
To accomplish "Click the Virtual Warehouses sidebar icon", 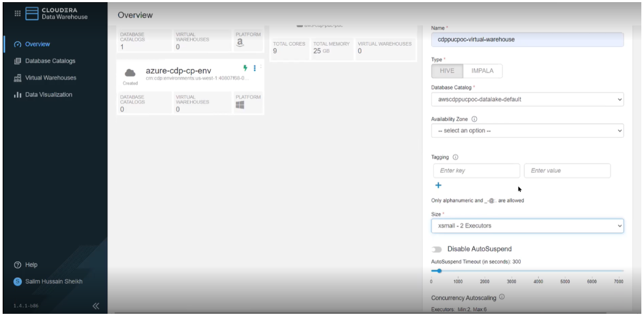I will pos(17,78).
